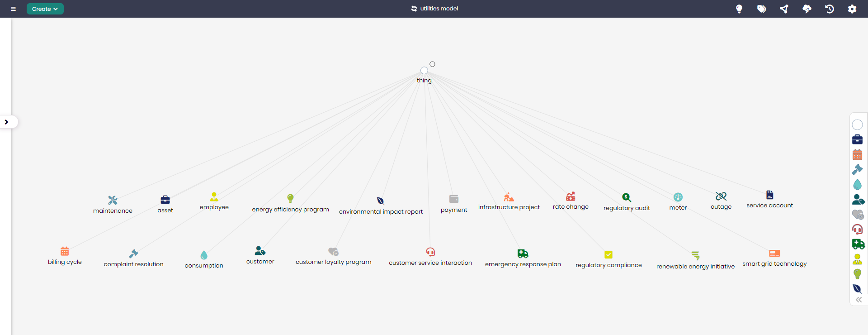This screenshot has height=335, width=868.
Task: Select the service account node icon
Action: pos(770,195)
